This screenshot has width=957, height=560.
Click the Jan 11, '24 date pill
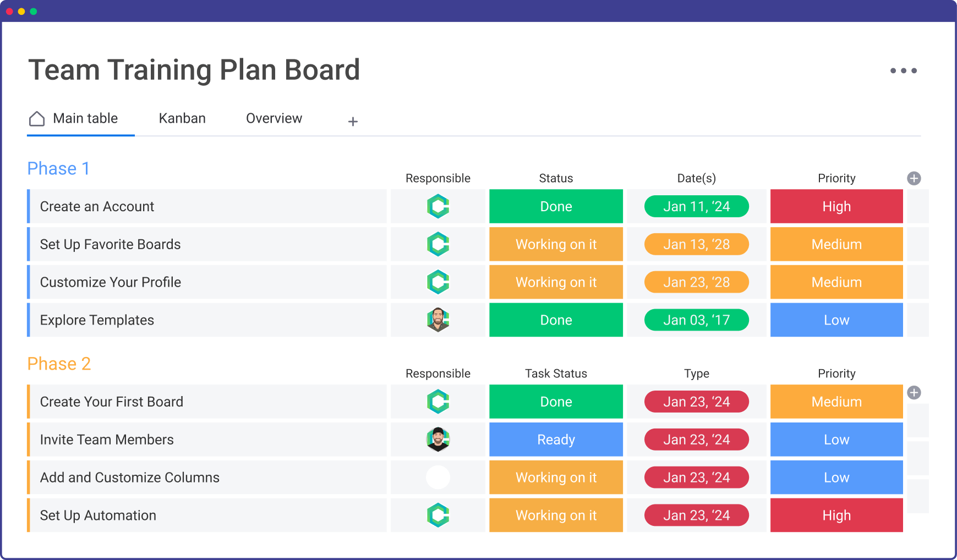click(x=696, y=206)
